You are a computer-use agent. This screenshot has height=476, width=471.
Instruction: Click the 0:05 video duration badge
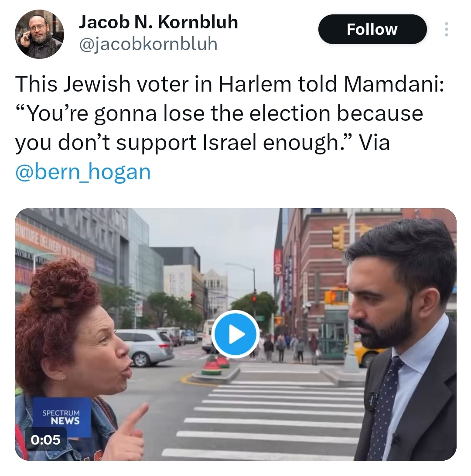(45, 440)
